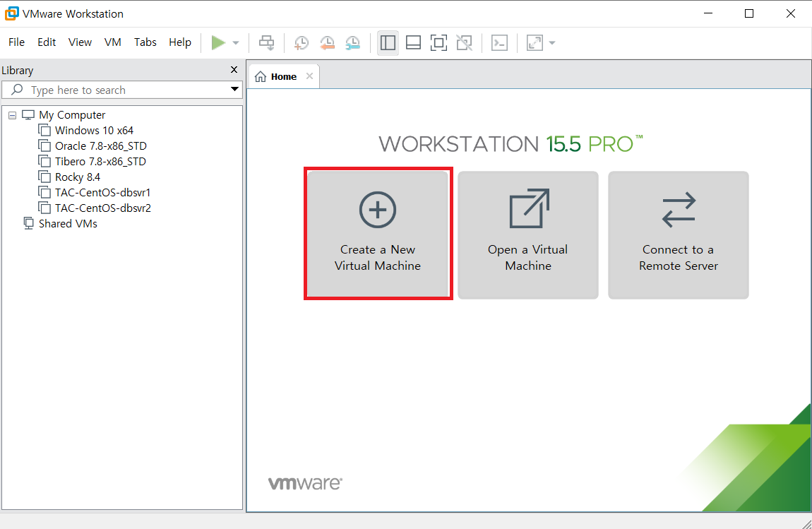Toggle Unity mode icon

pyautogui.click(x=465, y=42)
